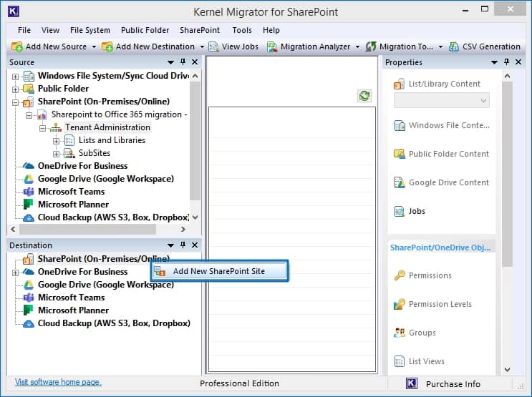Click the Add New Source toolbar icon
Image resolution: width=532 pixels, height=397 pixels.
pyautogui.click(x=16, y=46)
